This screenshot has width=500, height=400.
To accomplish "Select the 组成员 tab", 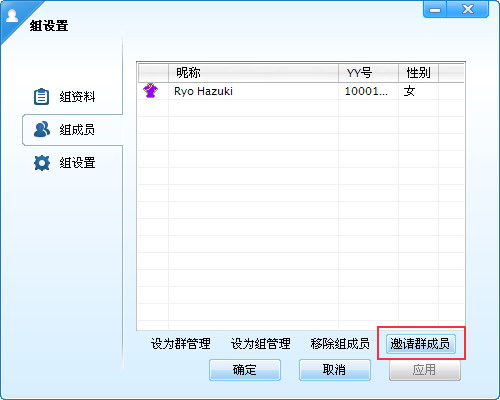I will click(x=73, y=130).
